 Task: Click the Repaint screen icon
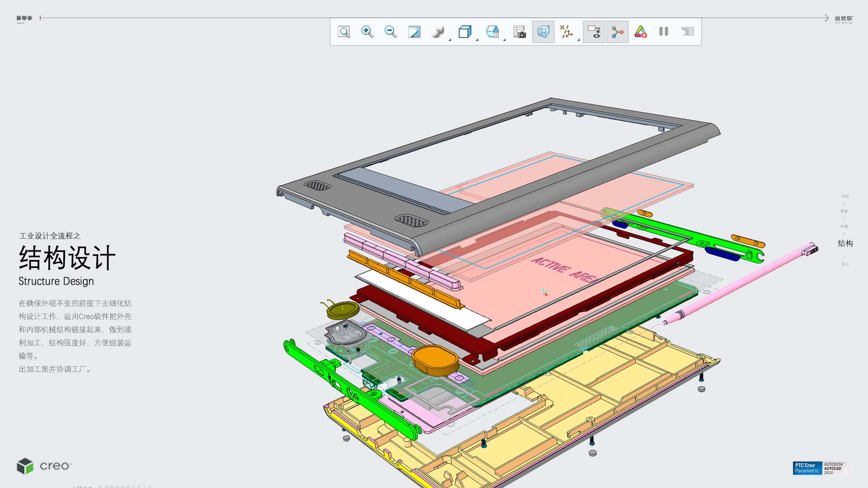pyautogui.click(x=414, y=32)
